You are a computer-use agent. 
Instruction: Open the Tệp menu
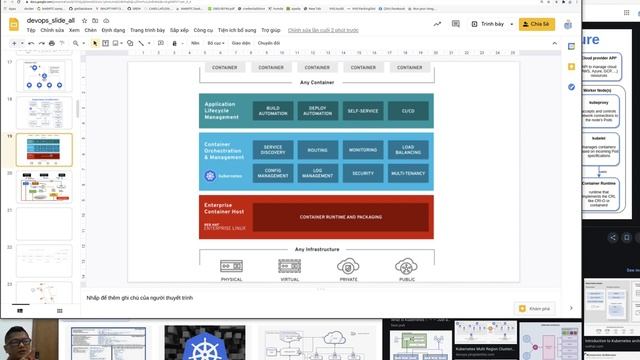coord(31,30)
